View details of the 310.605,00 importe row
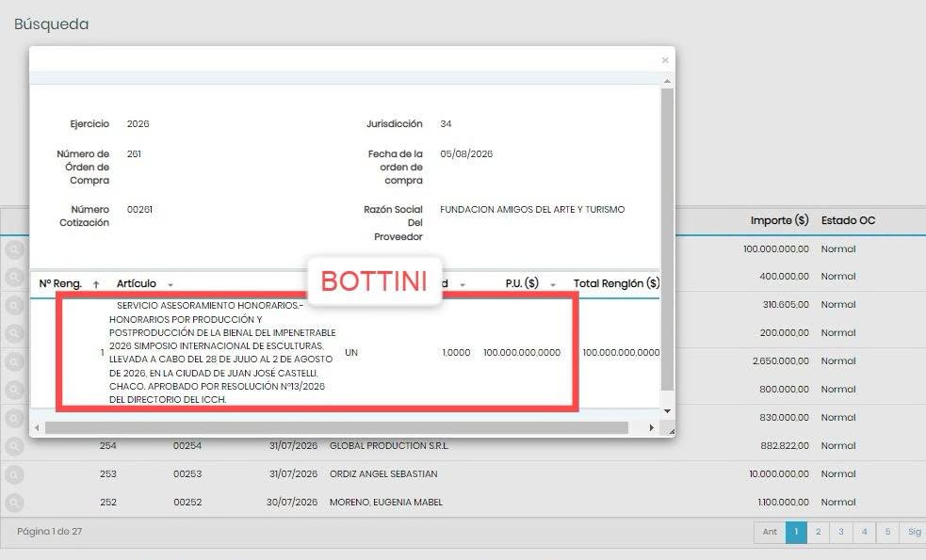The width and height of the screenshot is (926, 560). 14,305
